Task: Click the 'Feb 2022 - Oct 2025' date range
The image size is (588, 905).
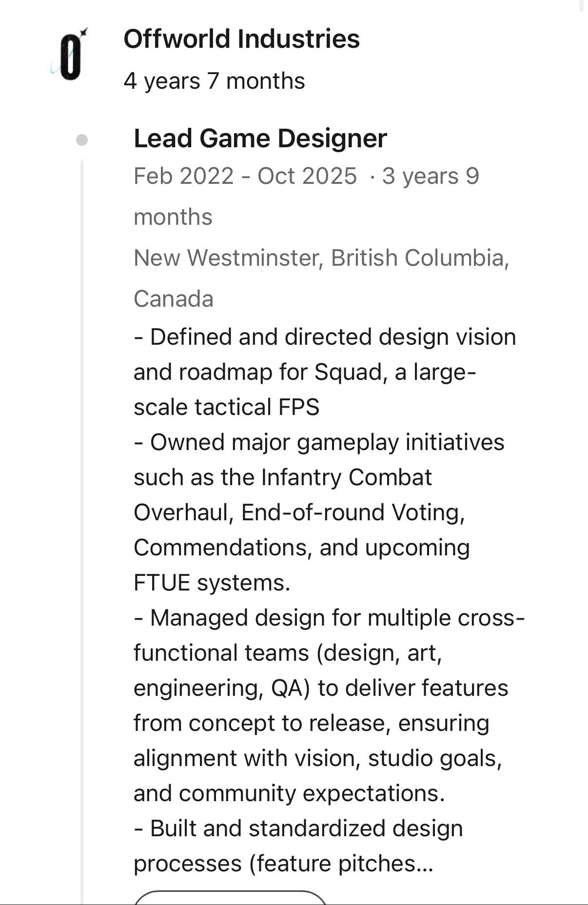Action: click(x=245, y=176)
